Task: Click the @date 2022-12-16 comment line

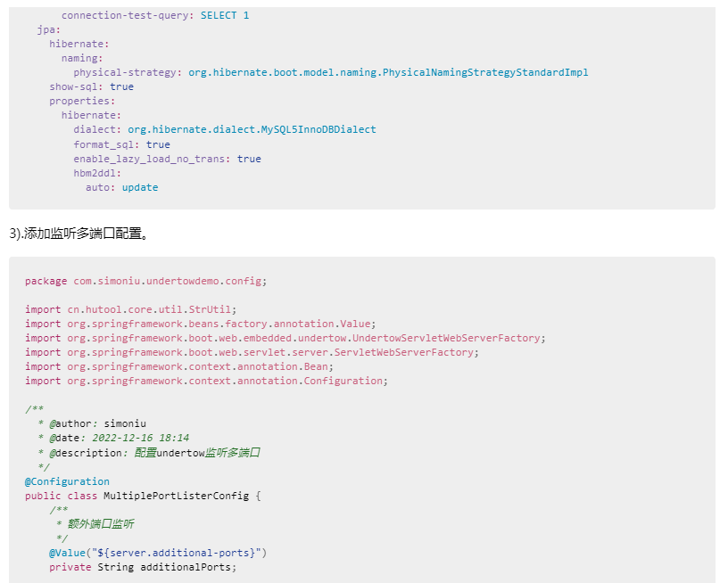Action: tap(112, 438)
